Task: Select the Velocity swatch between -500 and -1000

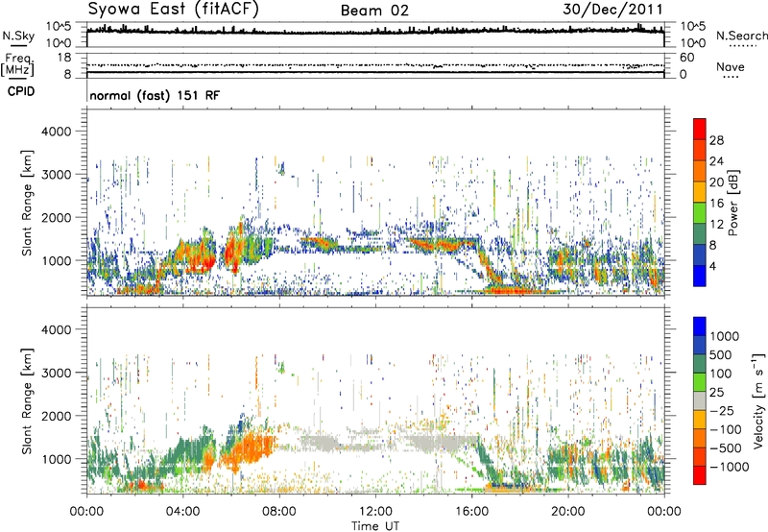Action: (x=700, y=456)
